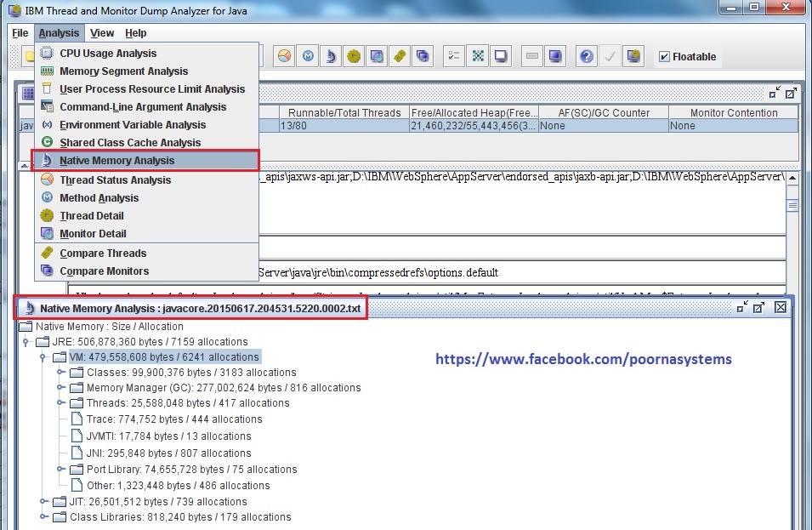The height and width of the screenshot is (530, 812).
Task: Click the vertical scrollbar thumb in text pane
Action: pyautogui.click(x=792, y=205)
